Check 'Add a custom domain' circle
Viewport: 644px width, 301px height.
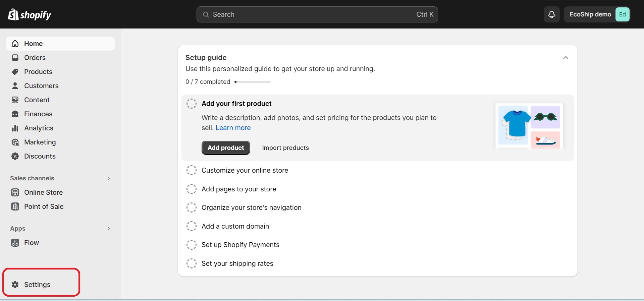coord(192,226)
